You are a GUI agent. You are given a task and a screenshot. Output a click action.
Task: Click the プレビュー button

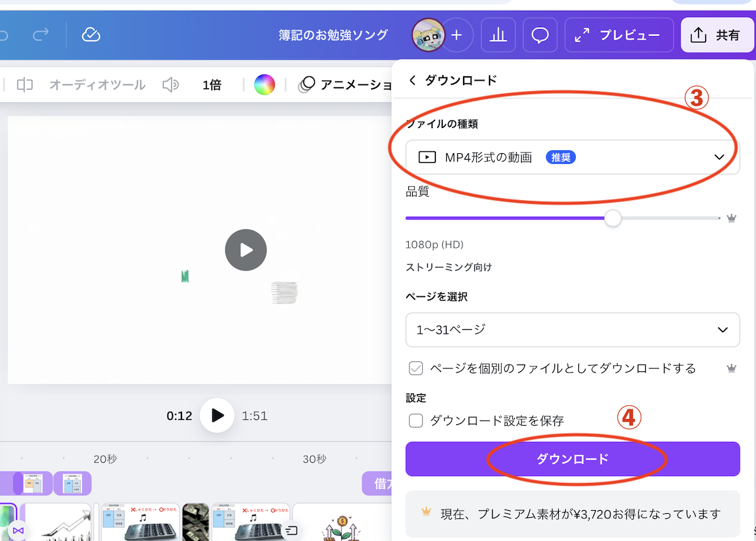pyautogui.click(x=619, y=35)
